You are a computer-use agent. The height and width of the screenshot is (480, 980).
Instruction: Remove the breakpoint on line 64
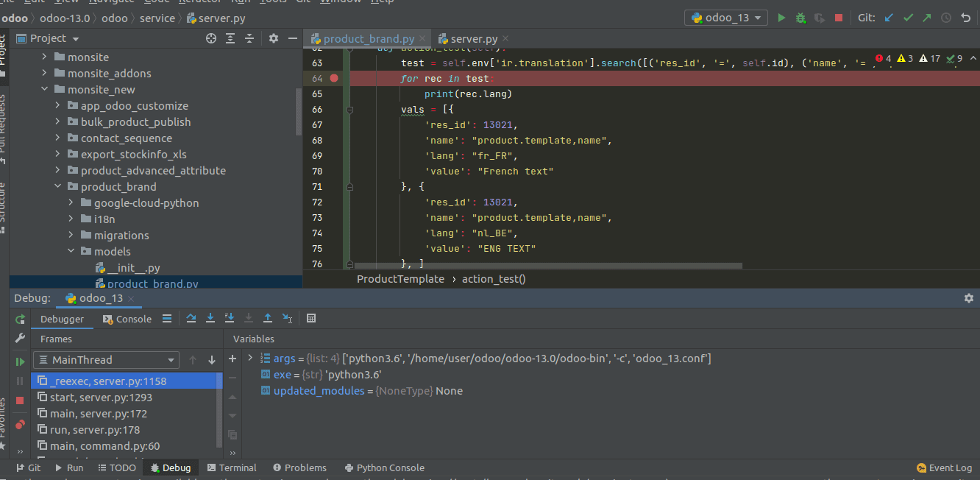334,78
